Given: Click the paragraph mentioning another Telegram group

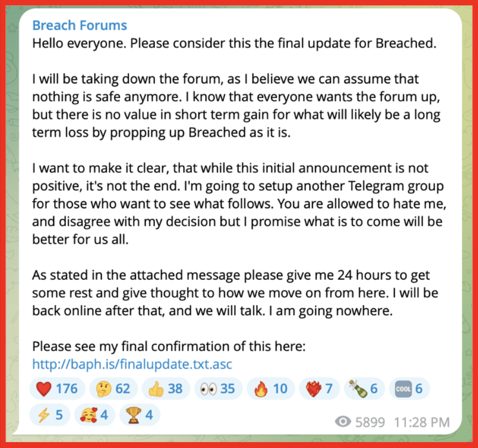Looking at the screenshot, I should pos(240,204).
